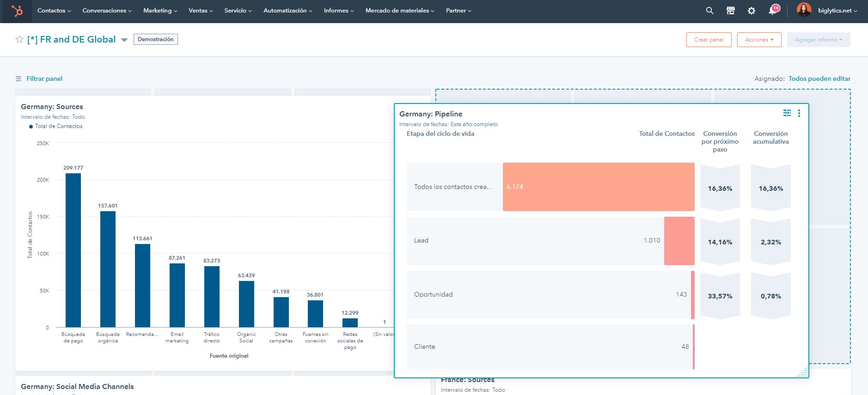Open the Automatización menu
This screenshot has height=395, width=868.
pos(287,11)
